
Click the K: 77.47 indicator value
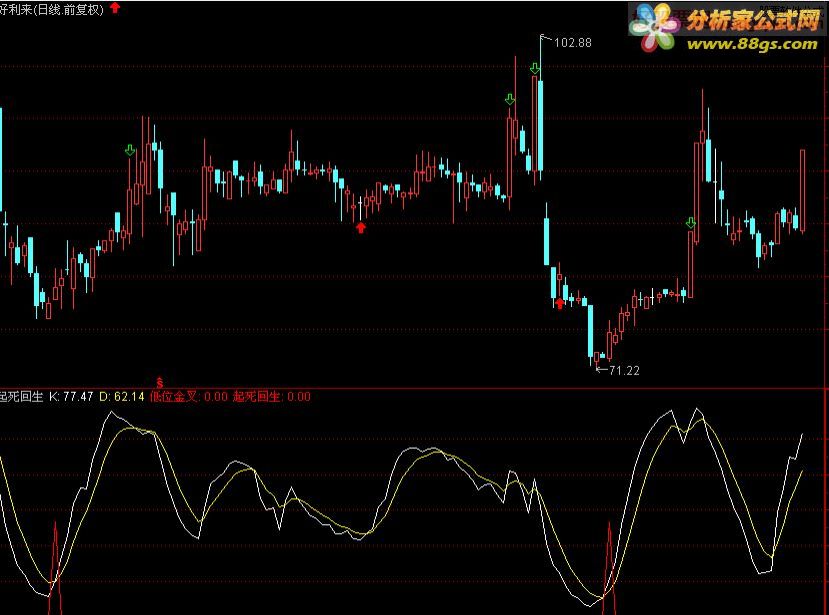71,397
